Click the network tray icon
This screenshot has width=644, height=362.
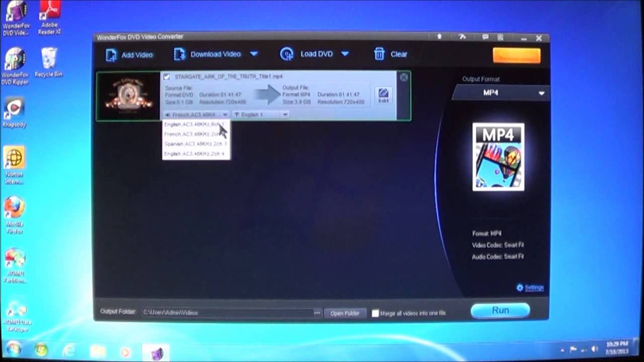click(x=584, y=349)
